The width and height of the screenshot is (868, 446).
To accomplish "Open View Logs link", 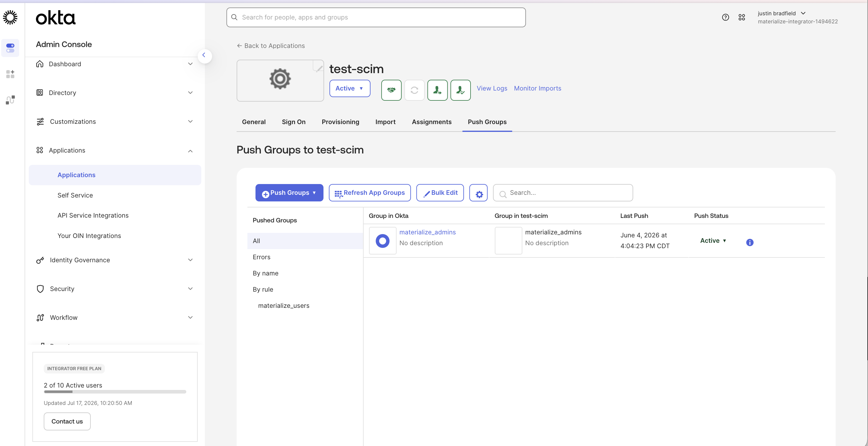I will pos(492,88).
